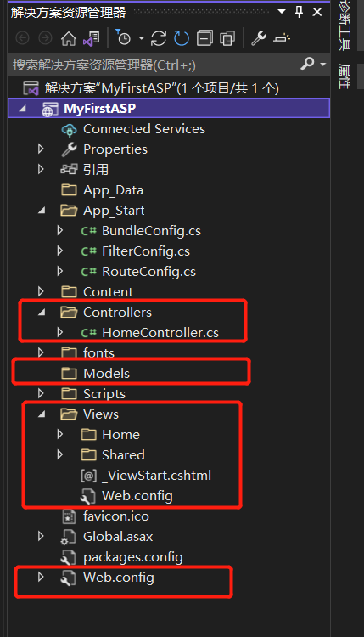Open the 属性 side tab

click(x=344, y=76)
